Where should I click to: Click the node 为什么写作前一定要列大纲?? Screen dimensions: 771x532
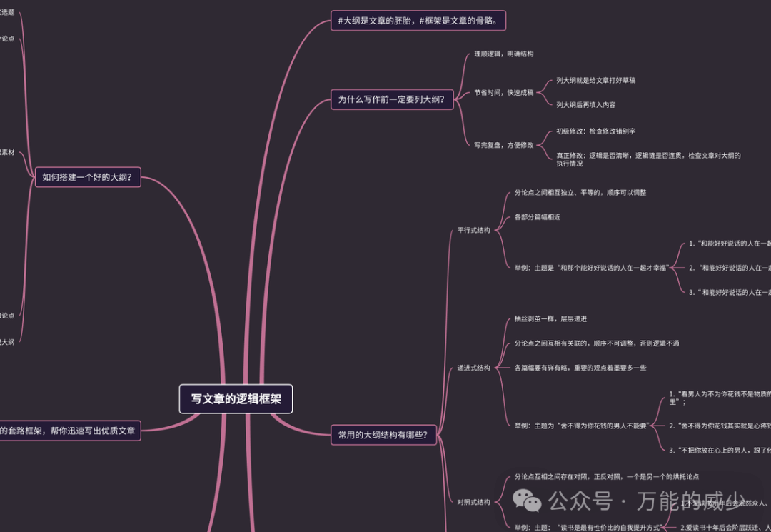(x=391, y=99)
